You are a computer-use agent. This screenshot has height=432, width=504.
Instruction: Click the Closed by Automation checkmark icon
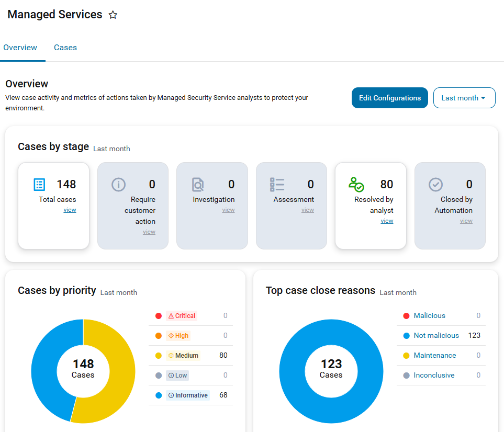tap(435, 185)
